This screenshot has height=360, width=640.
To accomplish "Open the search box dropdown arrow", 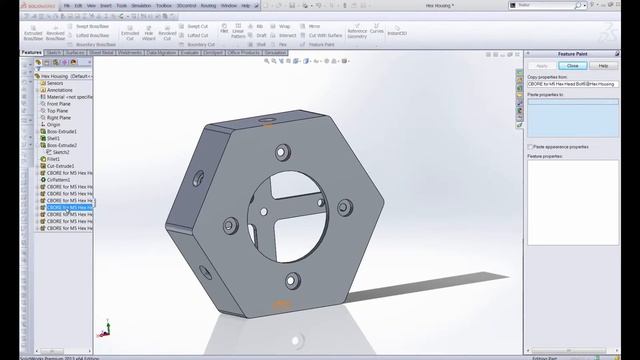I will pos(585,6).
